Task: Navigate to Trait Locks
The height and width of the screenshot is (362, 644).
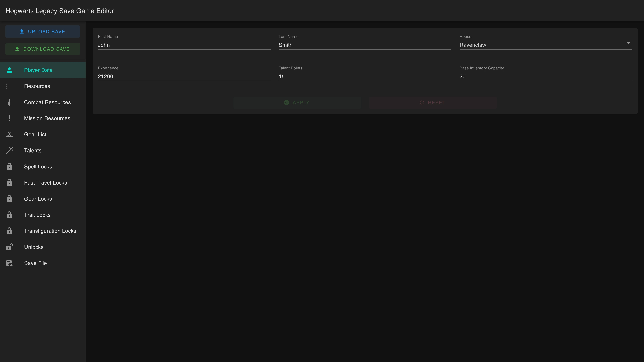Action: tap(37, 215)
